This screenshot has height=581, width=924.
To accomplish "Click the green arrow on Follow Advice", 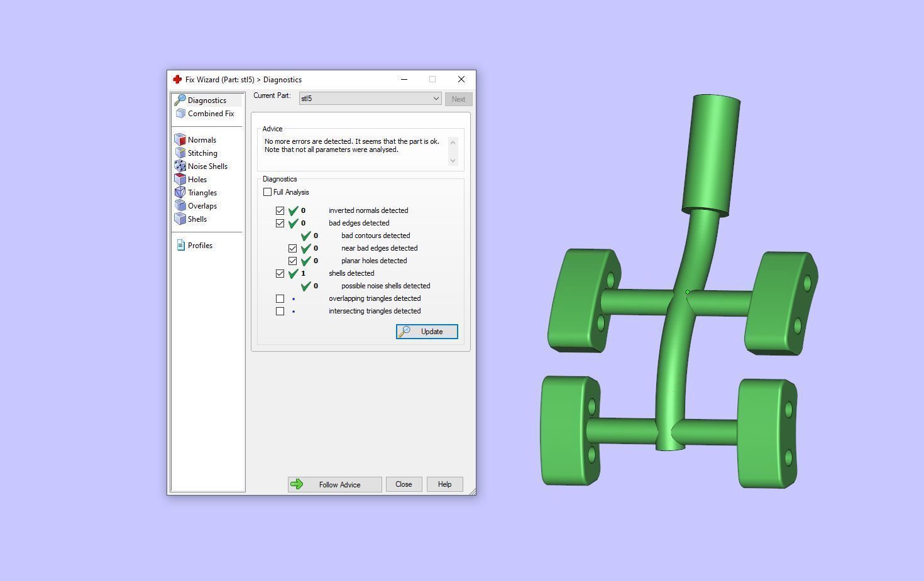I will (297, 484).
